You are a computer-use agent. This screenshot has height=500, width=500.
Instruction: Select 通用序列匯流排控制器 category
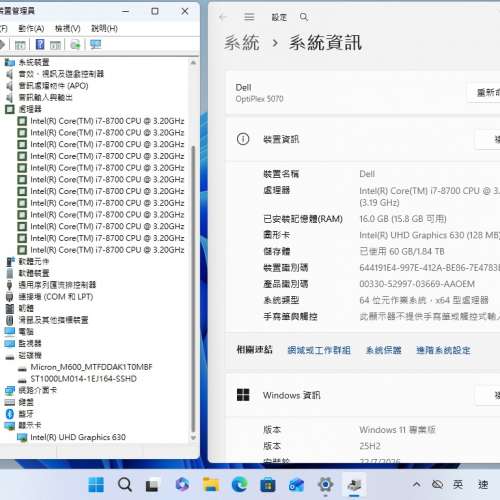57,285
